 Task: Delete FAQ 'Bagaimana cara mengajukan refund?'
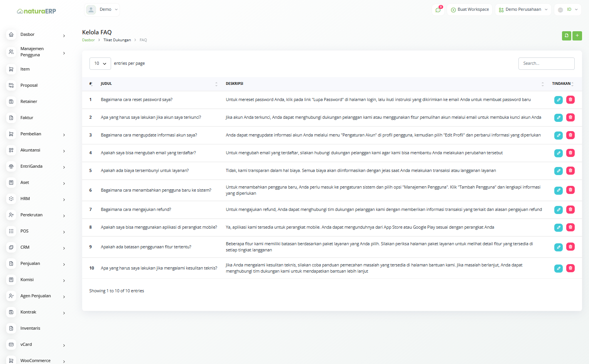570,210
